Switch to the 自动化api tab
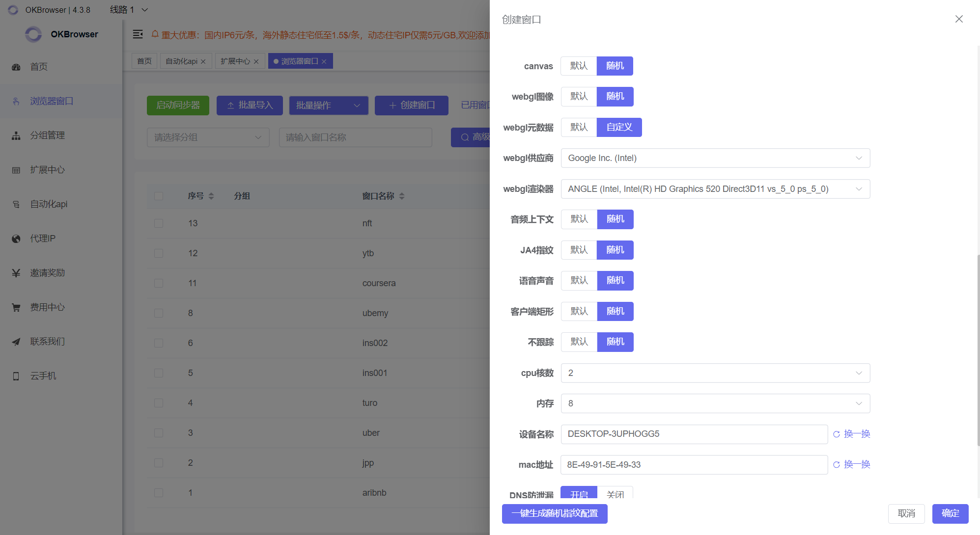The height and width of the screenshot is (535, 980). click(181, 61)
